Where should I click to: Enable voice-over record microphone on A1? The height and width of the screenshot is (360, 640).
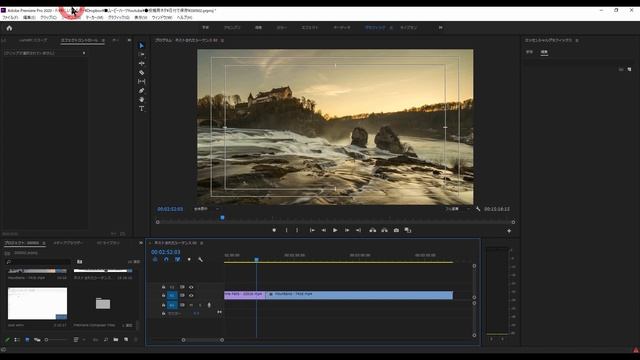(209, 305)
